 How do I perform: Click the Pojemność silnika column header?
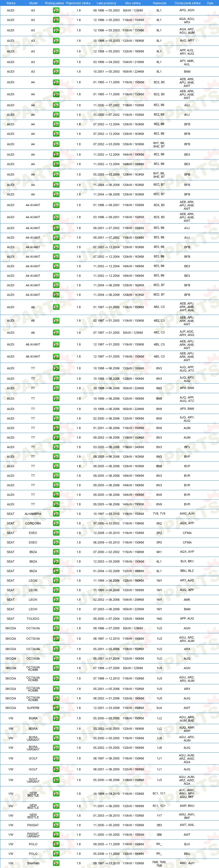[78, 3]
